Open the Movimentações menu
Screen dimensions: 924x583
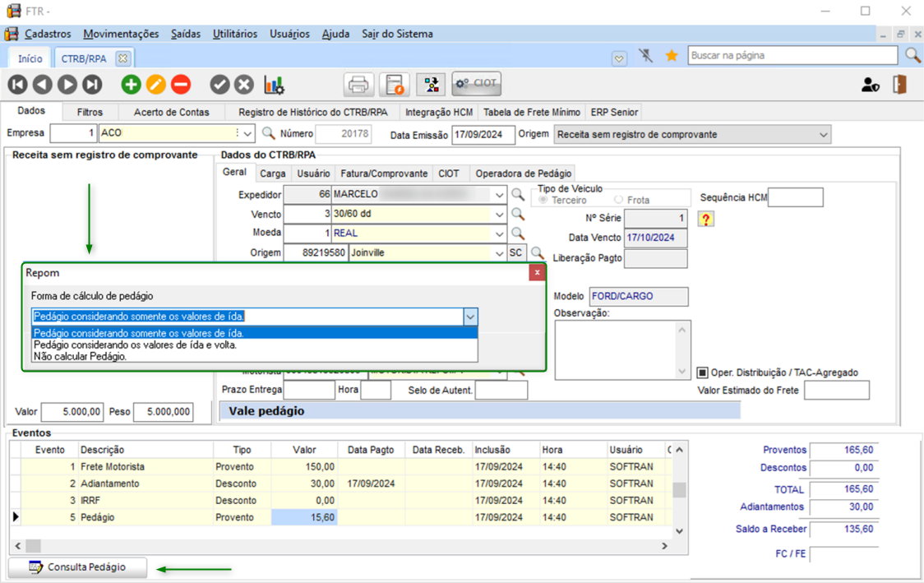121,34
